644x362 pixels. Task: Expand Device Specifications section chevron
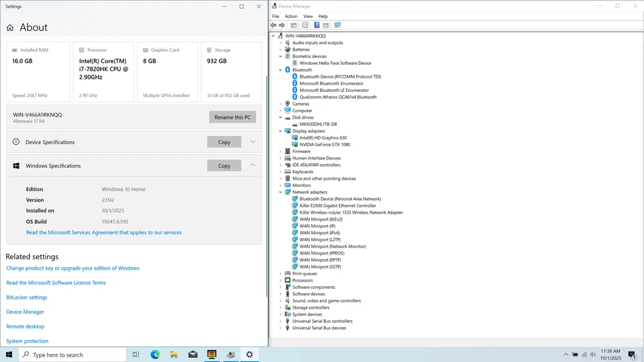coord(253,142)
